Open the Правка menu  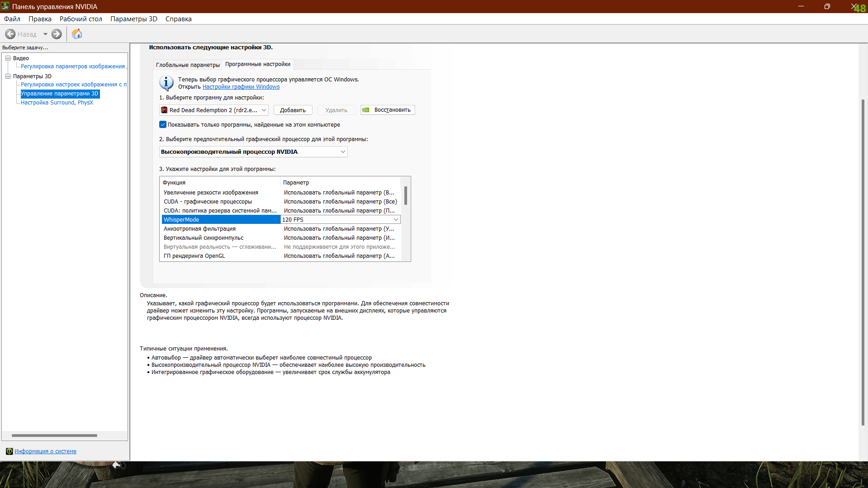pos(40,19)
